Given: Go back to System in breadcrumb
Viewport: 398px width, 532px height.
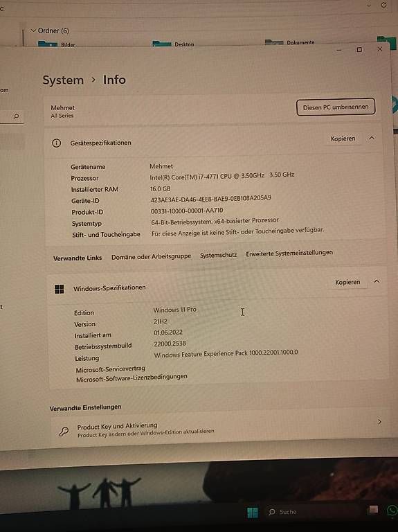Looking at the screenshot, I should click(63, 80).
